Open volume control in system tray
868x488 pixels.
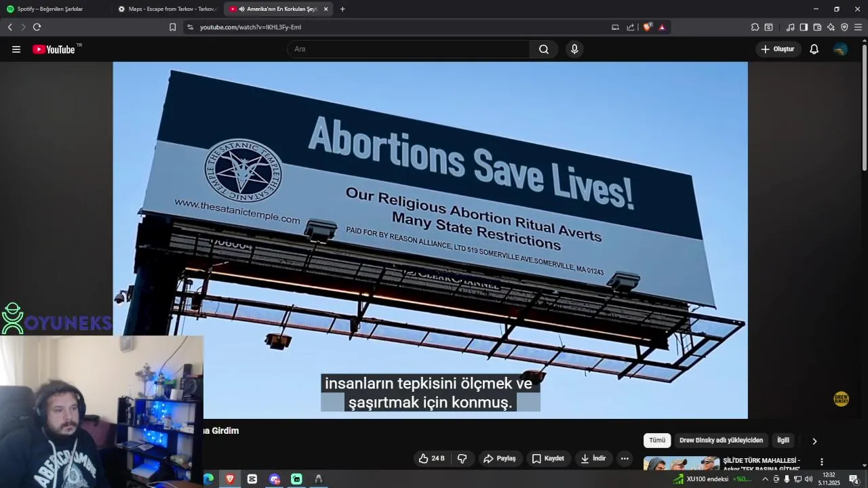point(808,479)
